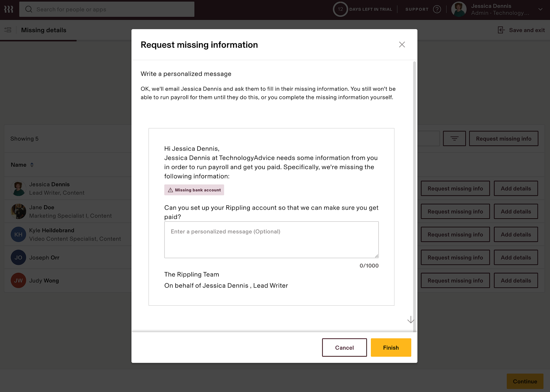
Task: Click the SUPPORT link in header
Action: tap(417, 9)
